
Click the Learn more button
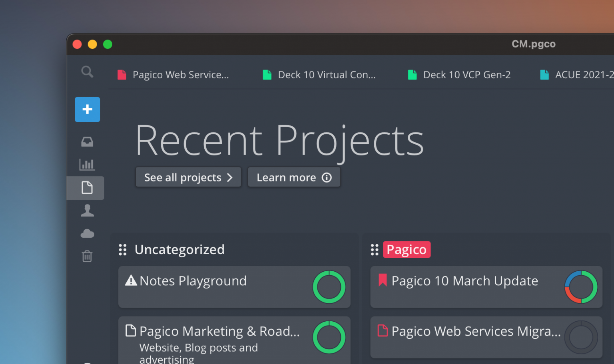[294, 177]
